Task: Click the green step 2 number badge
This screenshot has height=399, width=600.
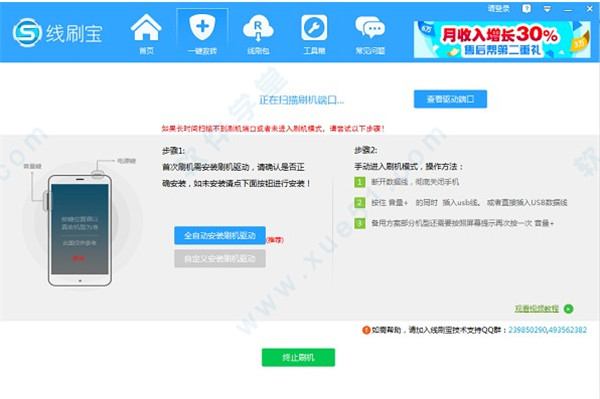Action: pyautogui.click(x=359, y=202)
